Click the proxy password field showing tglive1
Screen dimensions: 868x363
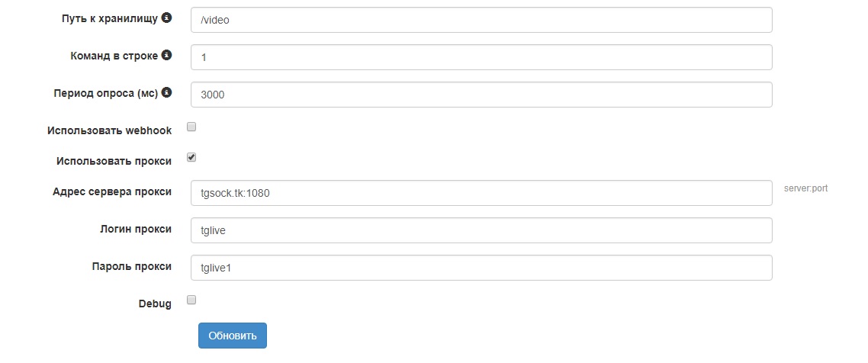481,268
